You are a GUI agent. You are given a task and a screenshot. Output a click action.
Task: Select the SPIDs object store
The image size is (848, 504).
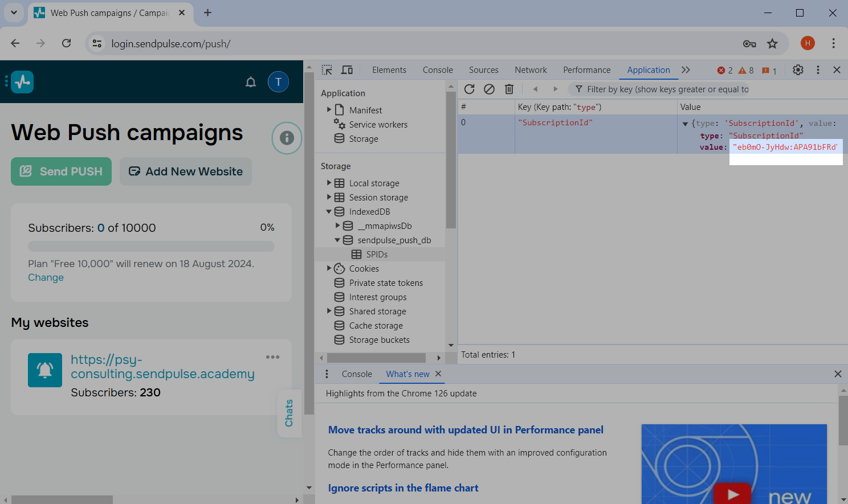tap(377, 254)
